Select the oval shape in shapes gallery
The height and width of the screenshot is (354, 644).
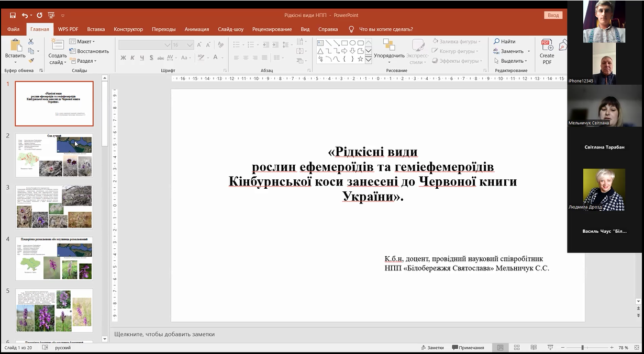coord(353,43)
